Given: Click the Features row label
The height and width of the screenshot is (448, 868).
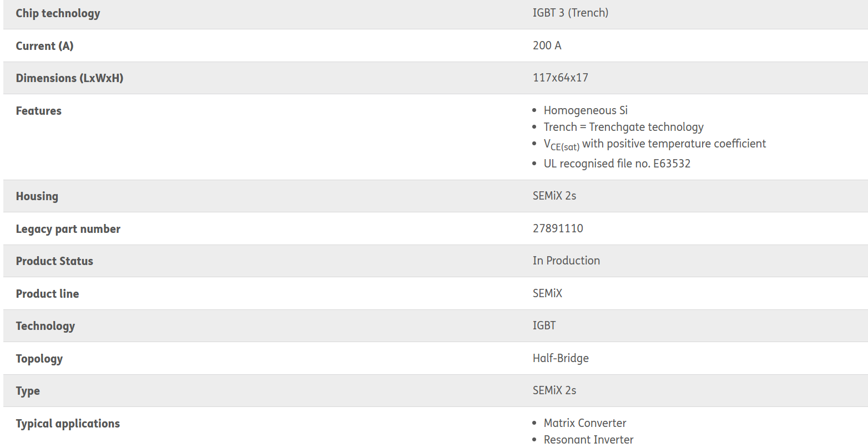Looking at the screenshot, I should click(38, 111).
